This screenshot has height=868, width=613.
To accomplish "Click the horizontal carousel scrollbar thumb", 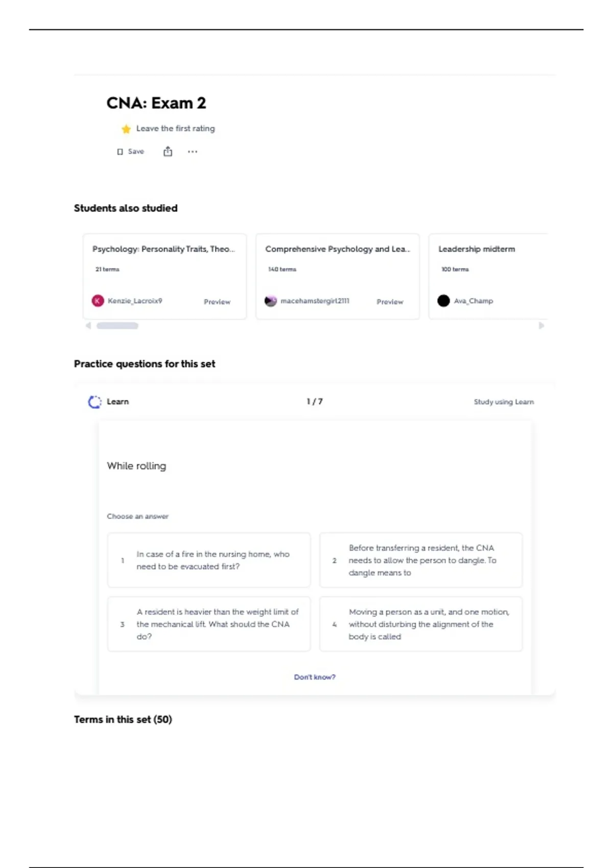I will pos(117,326).
